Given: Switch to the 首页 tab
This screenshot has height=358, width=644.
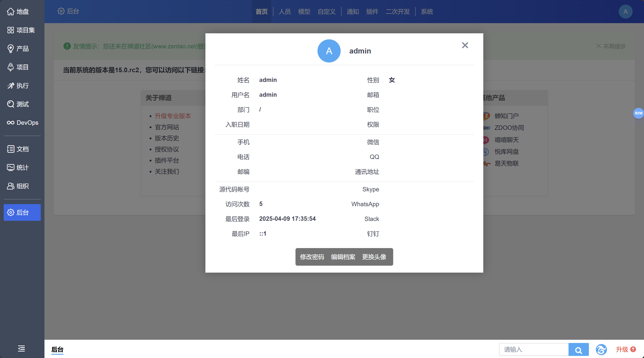Looking at the screenshot, I should click(x=261, y=12).
